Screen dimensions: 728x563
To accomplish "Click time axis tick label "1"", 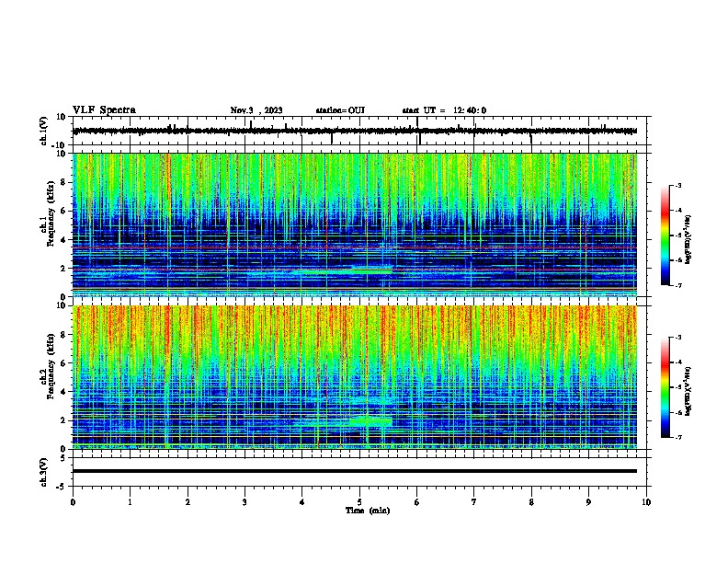I will pyautogui.click(x=130, y=502).
